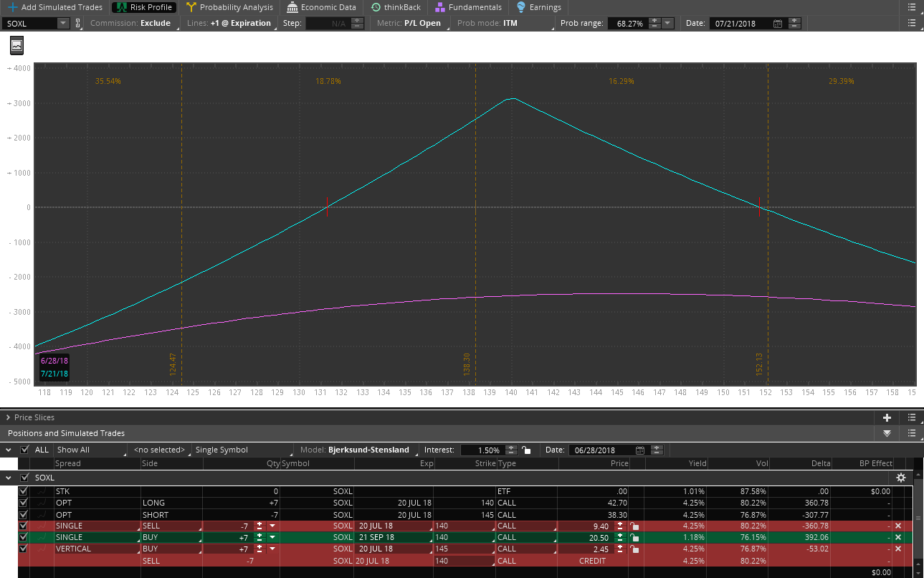Expand the Price Slices section
This screenshot has height=578, width=924.
9,417
